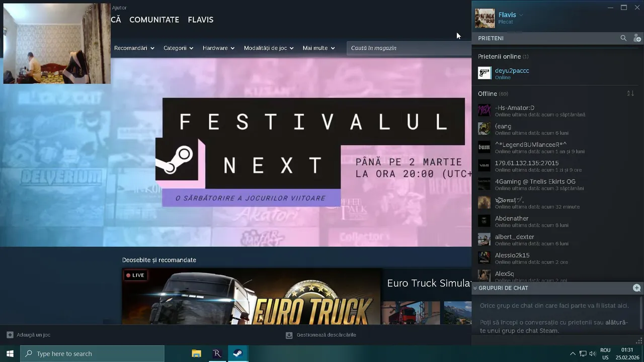Open the Euro Truck Simulator featured image
The height and width of the screenshot is (362, 644).
coord(252,297)
